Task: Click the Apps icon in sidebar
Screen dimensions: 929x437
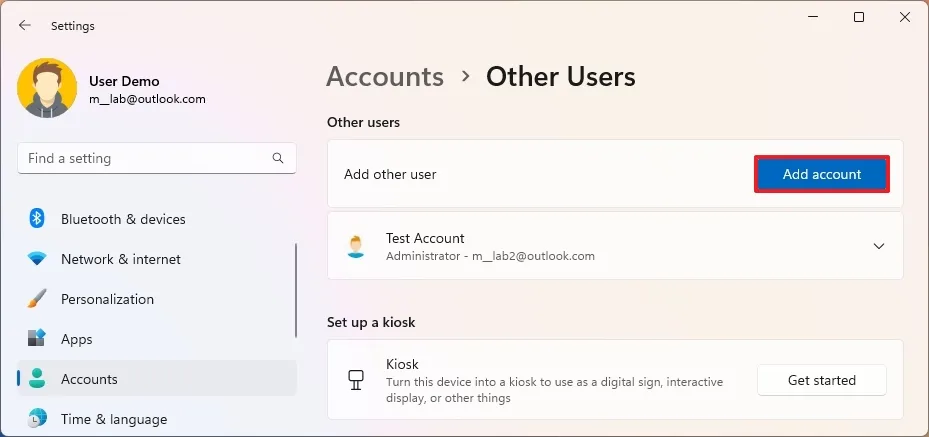Action: point(37,339)
